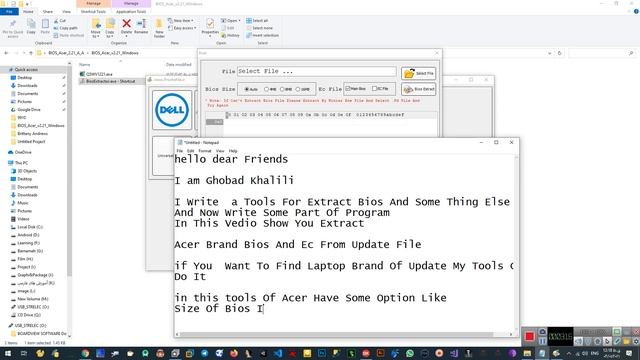Open Windows Start menu
Viewport: 640px width, 360px height.
pos(7,353)
